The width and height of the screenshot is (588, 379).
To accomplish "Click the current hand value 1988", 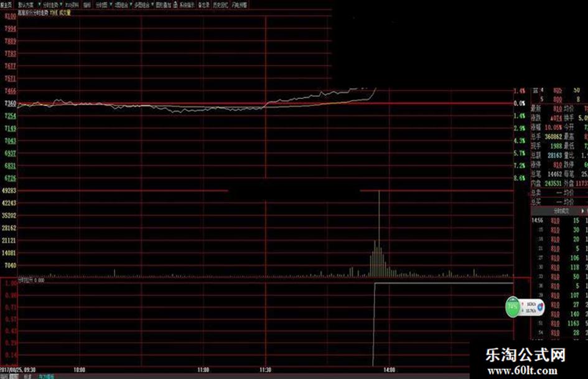I will [x=556, y=146].
